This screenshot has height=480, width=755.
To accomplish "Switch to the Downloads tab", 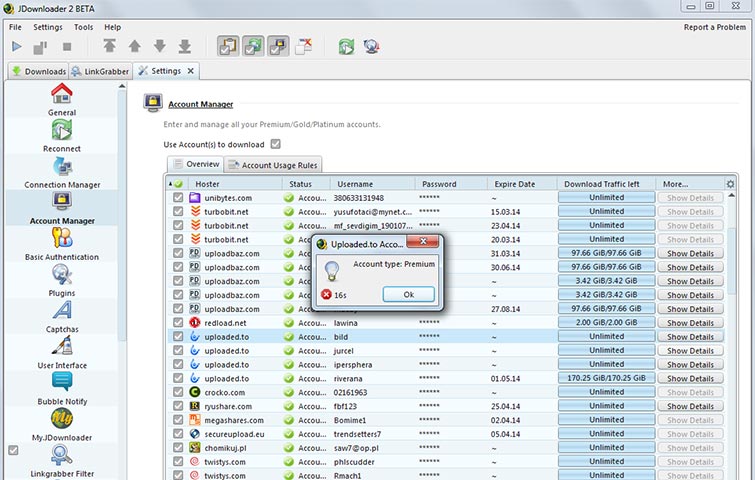I will 39,71.
